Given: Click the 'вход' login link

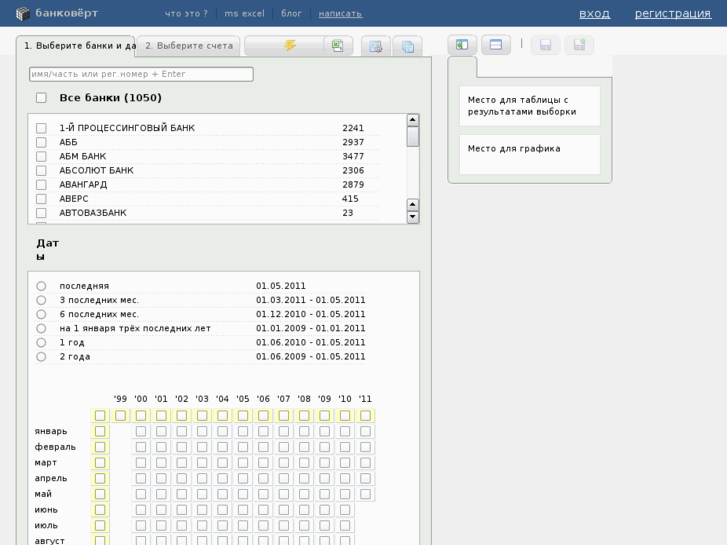Looking at the screenshot, I should (x=594, y=14).
